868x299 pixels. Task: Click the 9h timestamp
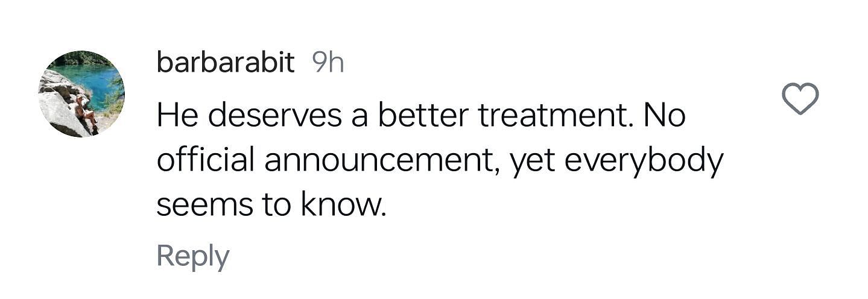(x=329, y=62)
